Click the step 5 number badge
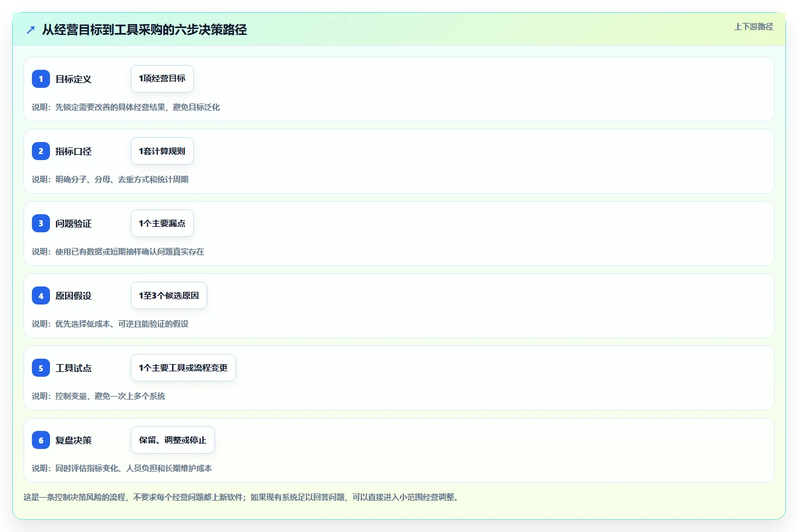Screen dimensions: 798x532 (41, 368)
